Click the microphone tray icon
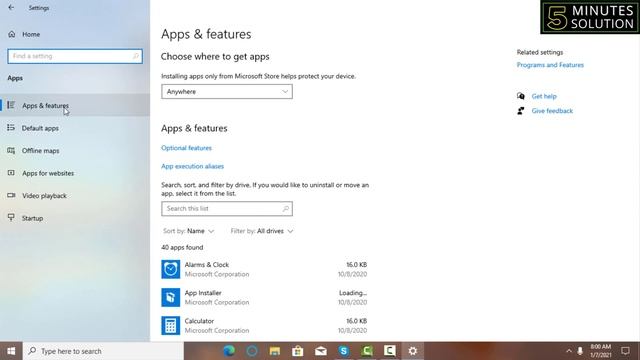The height and width of the screenshot is (360, 640). coord(580,351)
